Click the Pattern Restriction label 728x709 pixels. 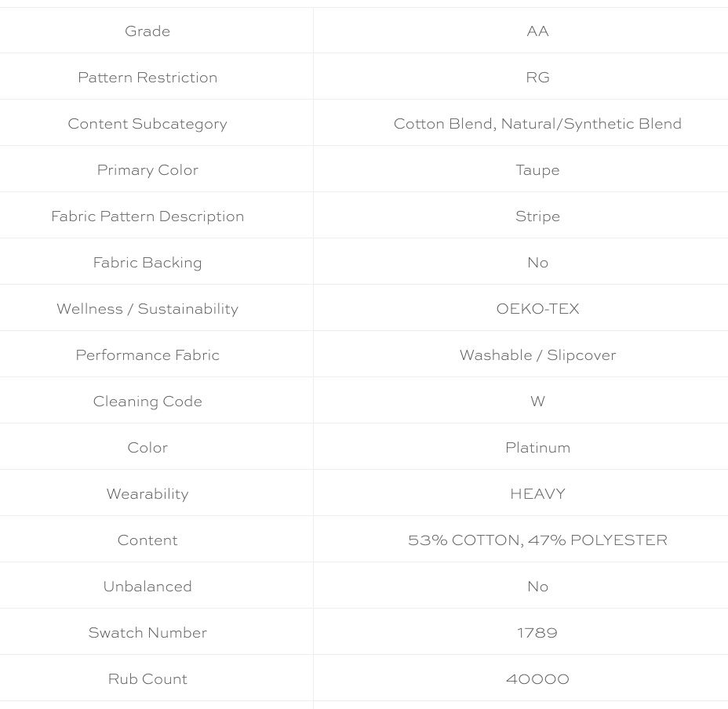147,77
